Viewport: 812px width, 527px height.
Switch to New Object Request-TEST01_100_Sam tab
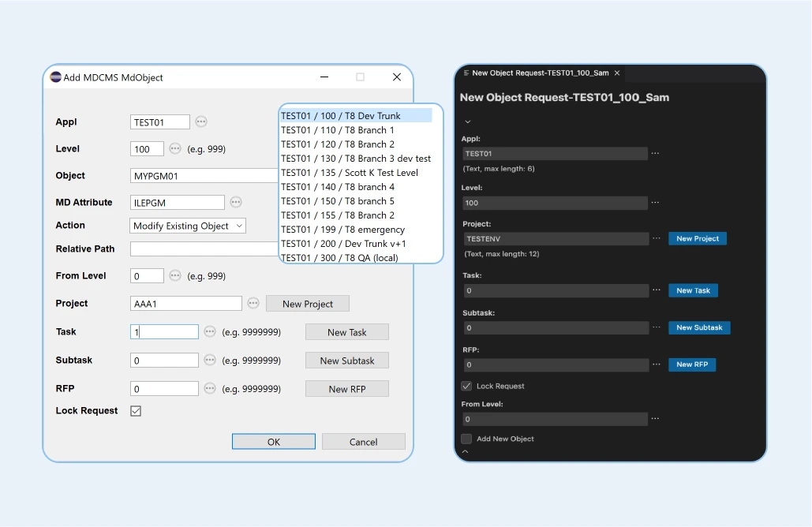(540, 73)
